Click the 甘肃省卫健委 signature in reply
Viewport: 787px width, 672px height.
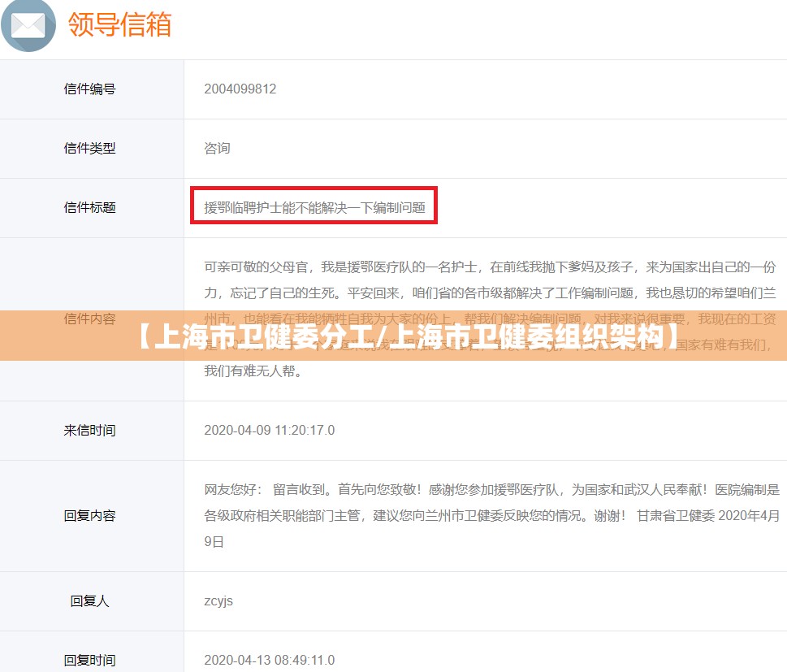click(x=675, y=516)
